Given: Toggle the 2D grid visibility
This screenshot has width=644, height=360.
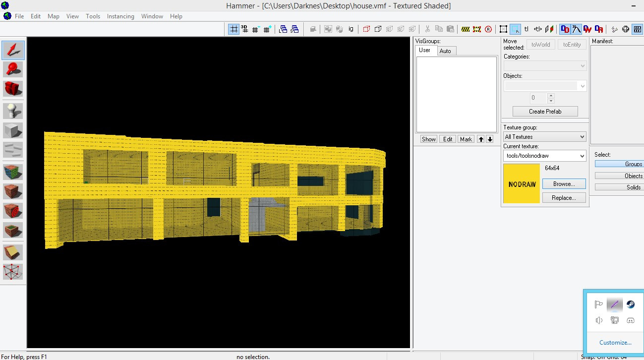Looking at the screenshot, I should (234, 29).
